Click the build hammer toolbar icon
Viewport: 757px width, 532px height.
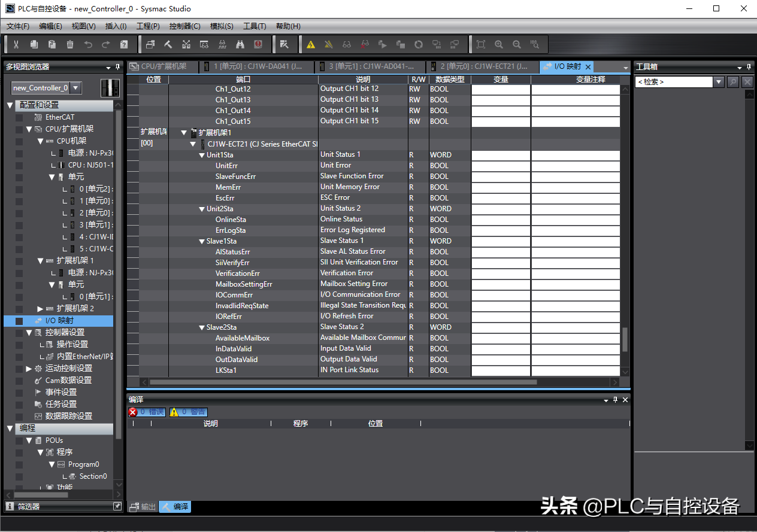168,44
